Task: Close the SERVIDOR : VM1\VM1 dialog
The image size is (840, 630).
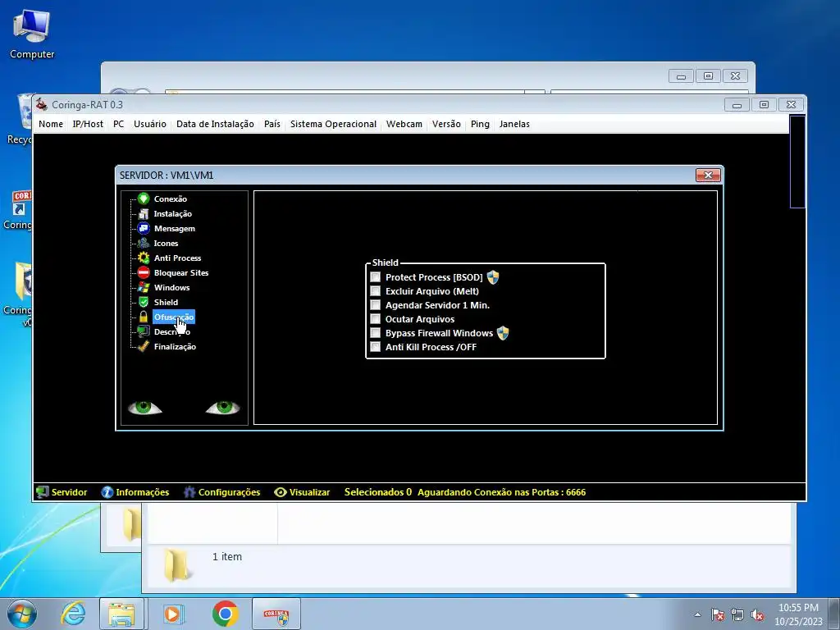Action: click(708, 176)
